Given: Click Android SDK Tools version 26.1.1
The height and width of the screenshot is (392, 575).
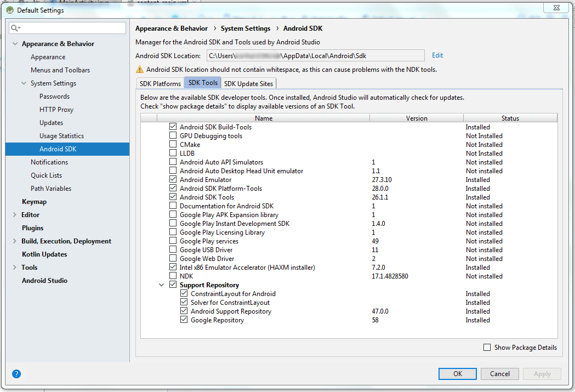Looking at the screenshot, I should point(380,197).
